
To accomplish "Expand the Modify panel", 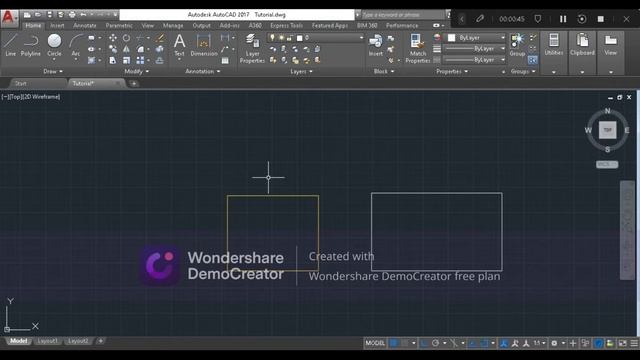I will coord(136,71).
